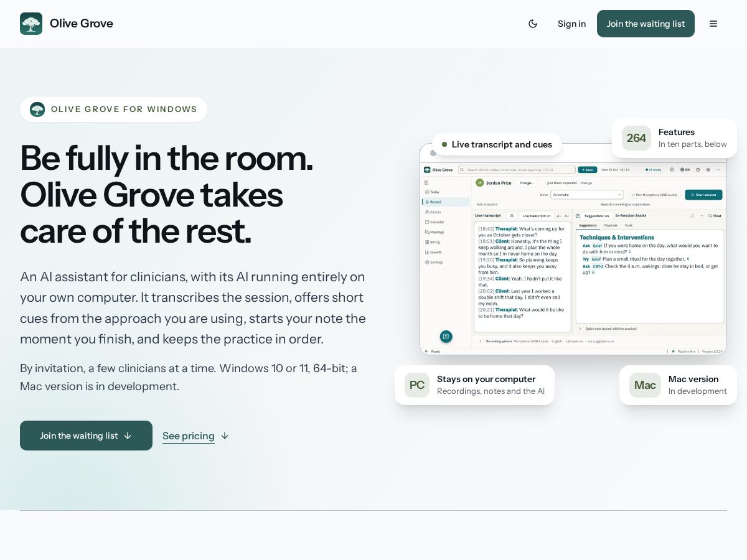Click Record a meeting or supervision
The width and height of the screenshot is (747, 560).
coord(625,204)
